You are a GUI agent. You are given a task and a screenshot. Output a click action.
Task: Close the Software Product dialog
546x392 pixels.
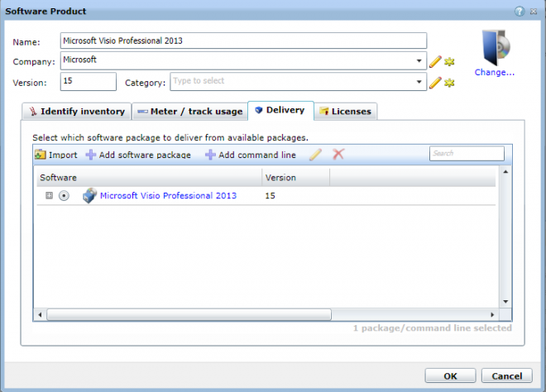534,12
